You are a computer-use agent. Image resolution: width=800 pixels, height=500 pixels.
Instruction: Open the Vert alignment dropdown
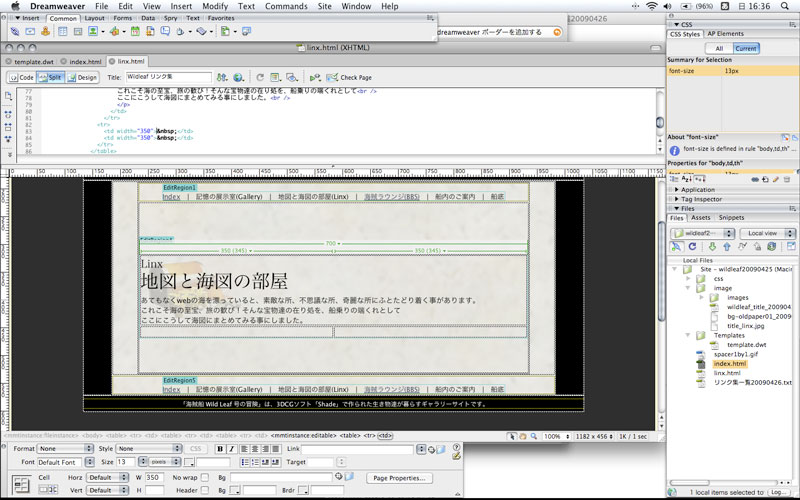(x=108, y=490)
